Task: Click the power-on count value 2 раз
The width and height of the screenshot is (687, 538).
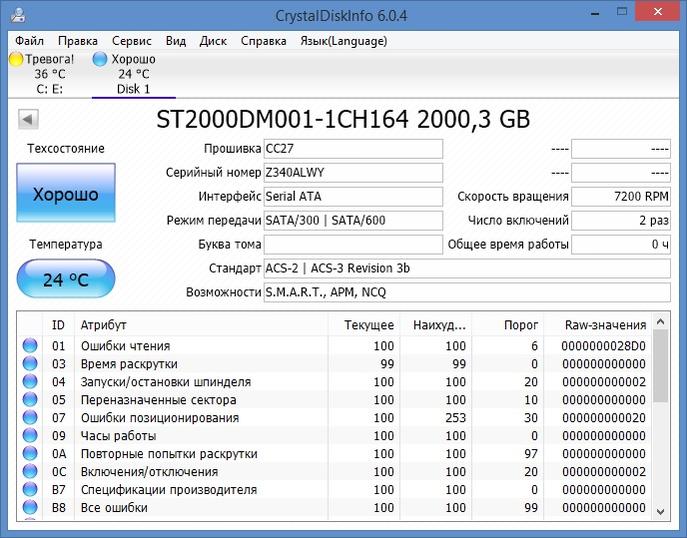Action: (621, 220)
